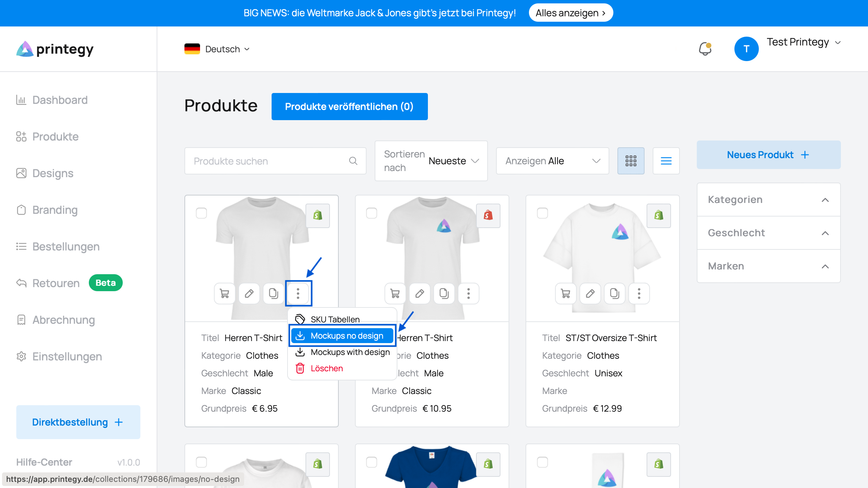Image resolution: width=868 pixels, height=488 pixels.
Task: Choose Mockups no design
Action: tap(342, 336)
